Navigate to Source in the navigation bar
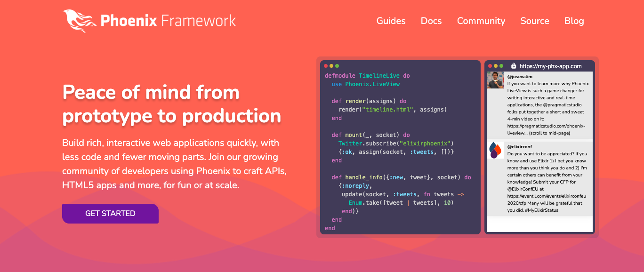Image resolution: width=644 pixels, height=272 pixels. [x=535, y=21]
